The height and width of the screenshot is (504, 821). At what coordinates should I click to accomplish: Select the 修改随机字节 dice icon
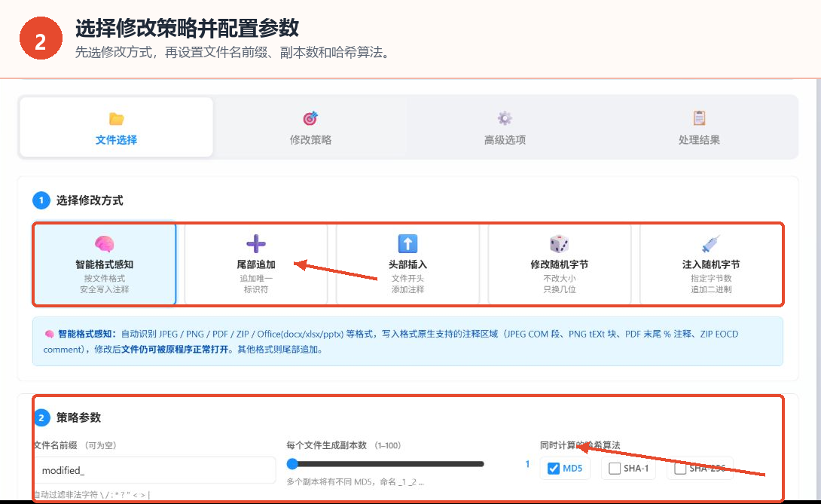(x=559, y=243)
